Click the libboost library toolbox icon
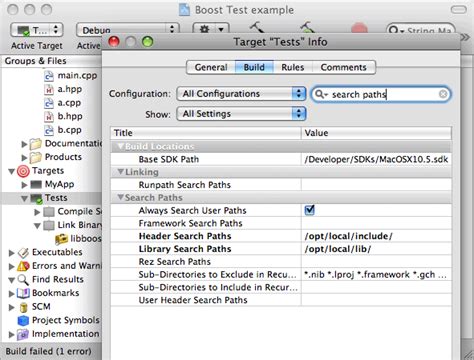The height and width of the screenshot is (360, 474). [x=61, y=239]
